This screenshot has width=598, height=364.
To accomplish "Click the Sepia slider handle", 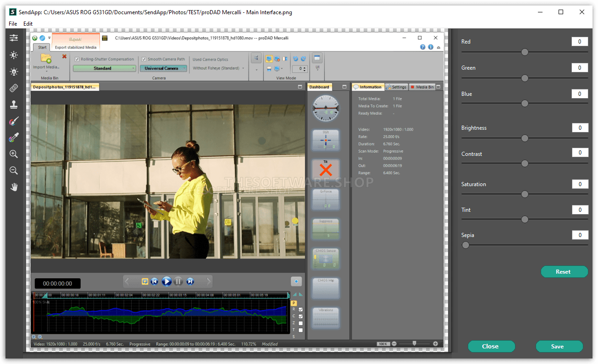I will (x=466, y=245).
